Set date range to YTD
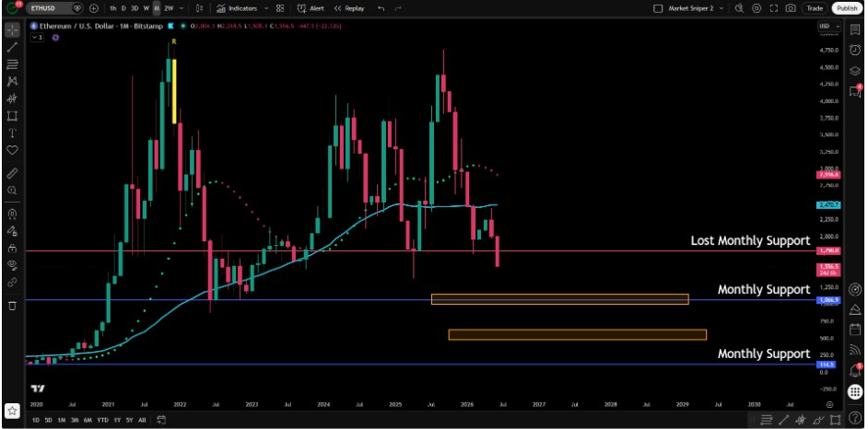The image size is (868, 429). coord(102,420)
